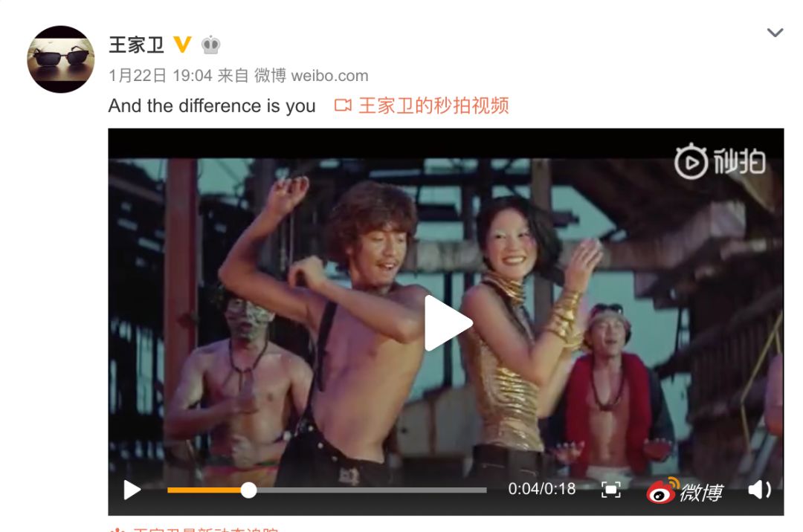Click the 秒拍 watermark logo

click(720, 161)
